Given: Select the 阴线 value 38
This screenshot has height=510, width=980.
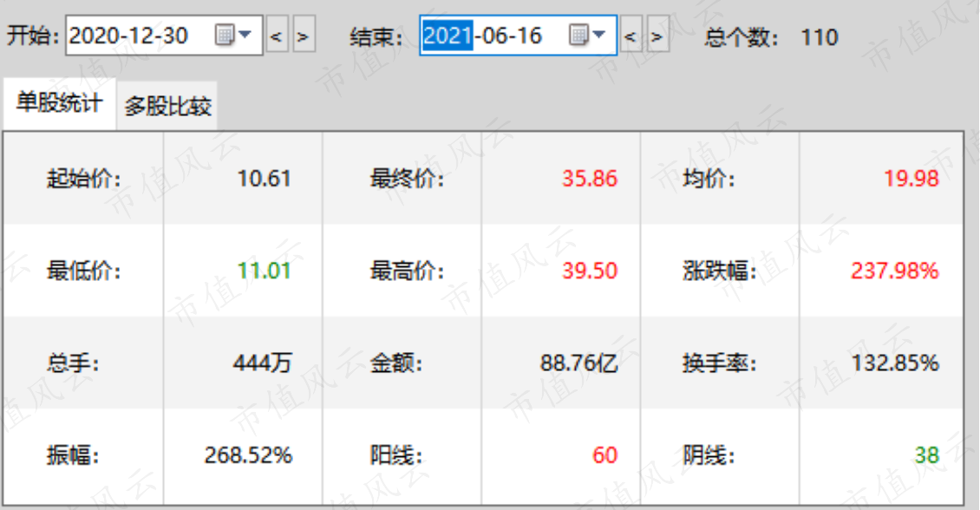Looking at the screenshot, I should coord(926,455).
